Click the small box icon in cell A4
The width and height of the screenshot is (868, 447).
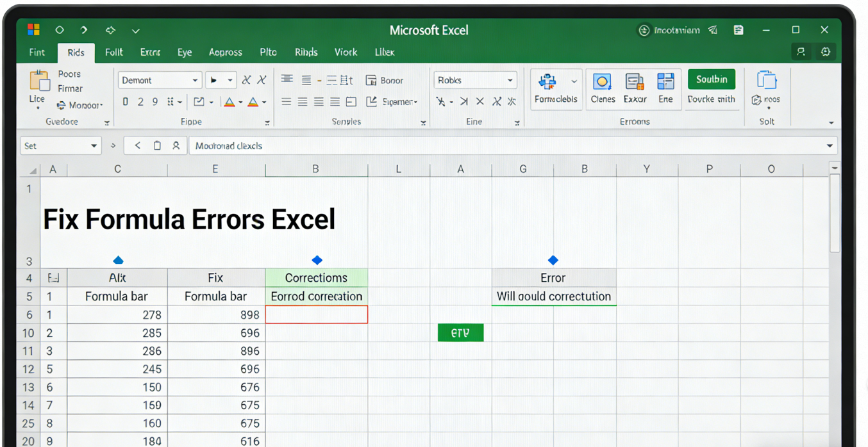pyautogui.click(x=53, y=278)
